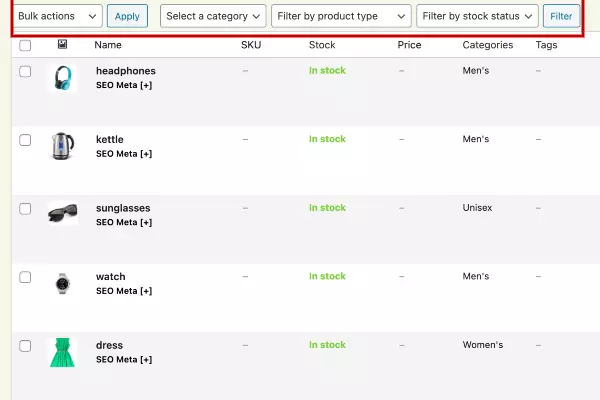Screen dimensions: 600x400
Task: Expand Filter by stock status dropdown
Action: tap(477, 16)
